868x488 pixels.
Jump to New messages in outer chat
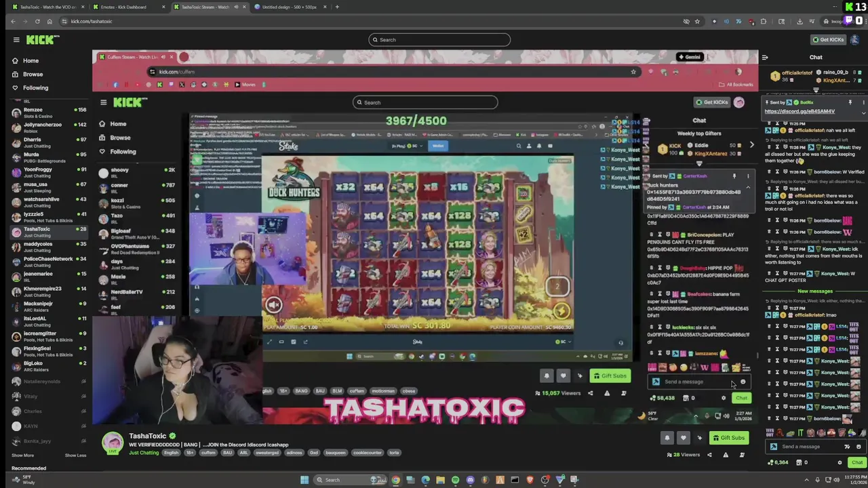(814, 291)
